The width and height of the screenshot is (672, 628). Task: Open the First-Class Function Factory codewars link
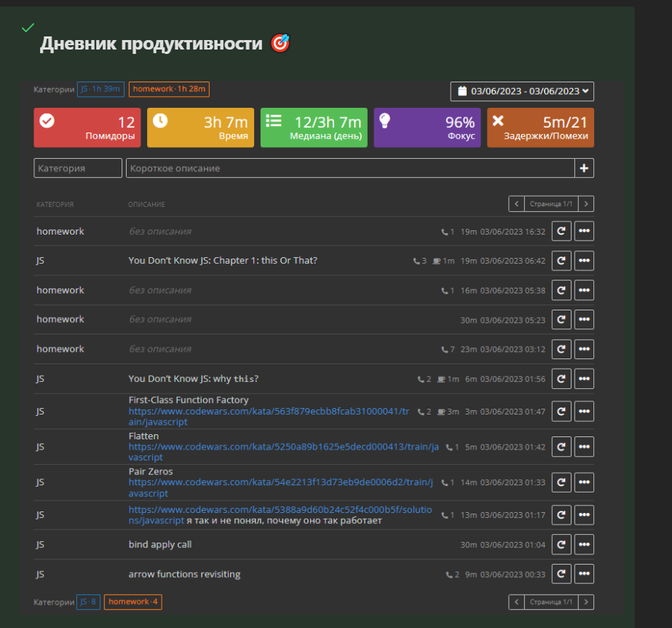(264, 412)
